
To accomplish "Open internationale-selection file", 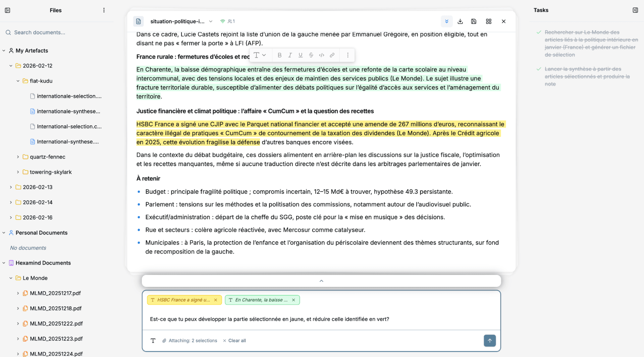I will [66, 96].
